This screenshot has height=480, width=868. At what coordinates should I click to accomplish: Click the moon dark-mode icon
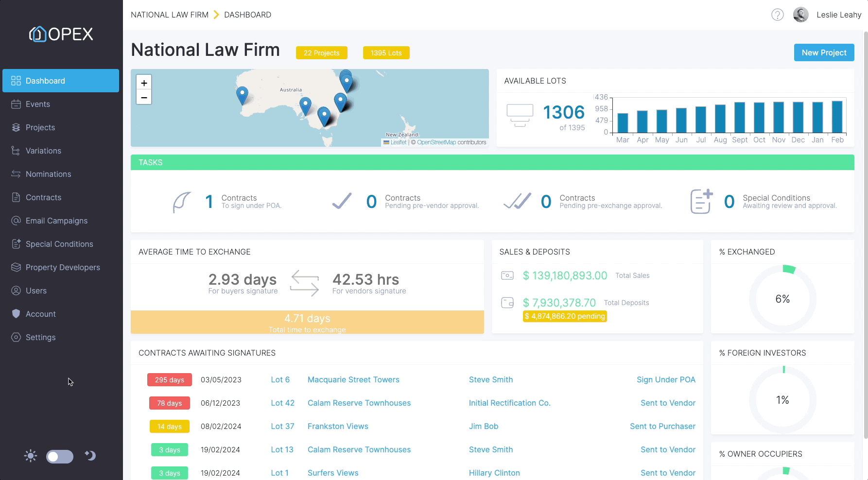pyautogui.click(x=90, y=455)
